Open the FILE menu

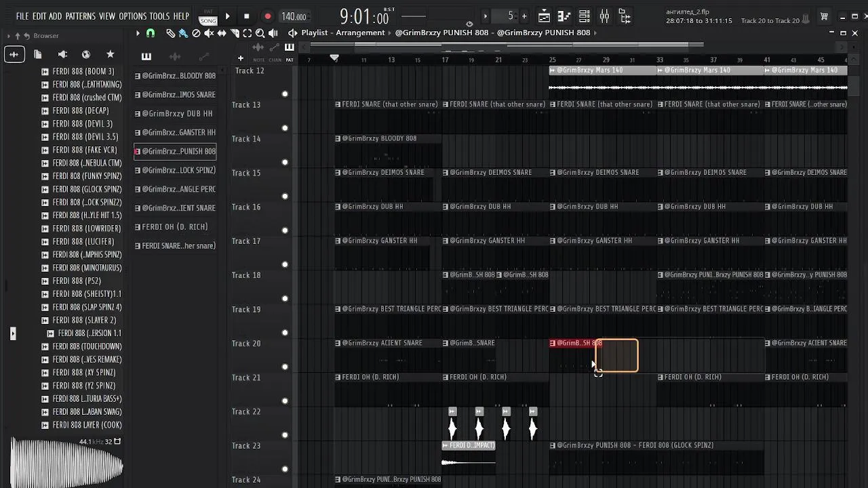click(x=22, y=16)
